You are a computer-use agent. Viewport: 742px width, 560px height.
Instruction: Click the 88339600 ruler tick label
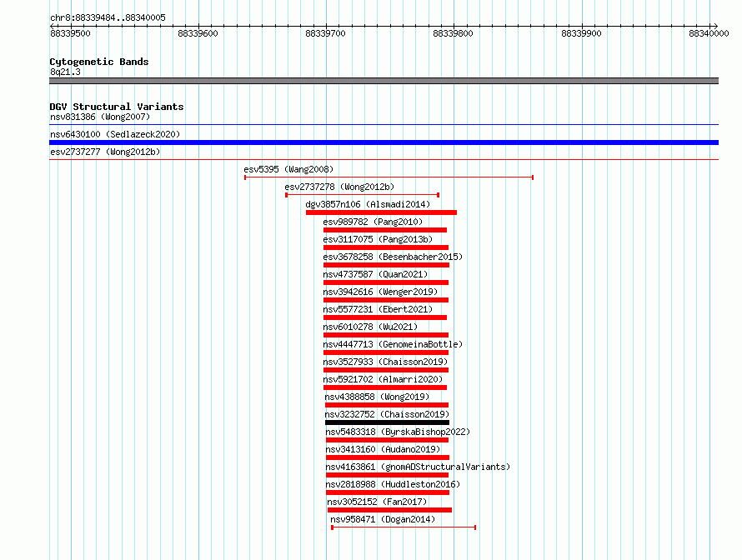(x=198, y=33)
